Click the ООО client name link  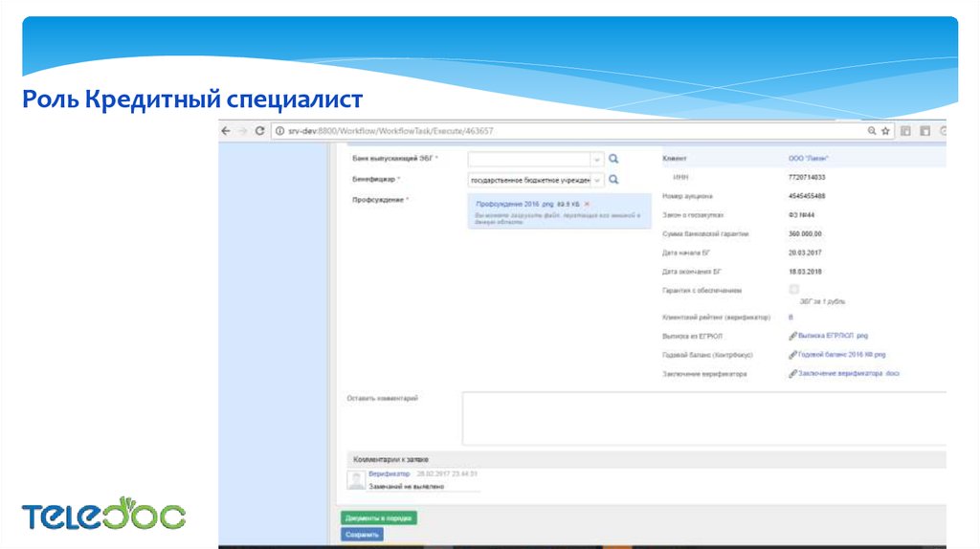(802, 159)
